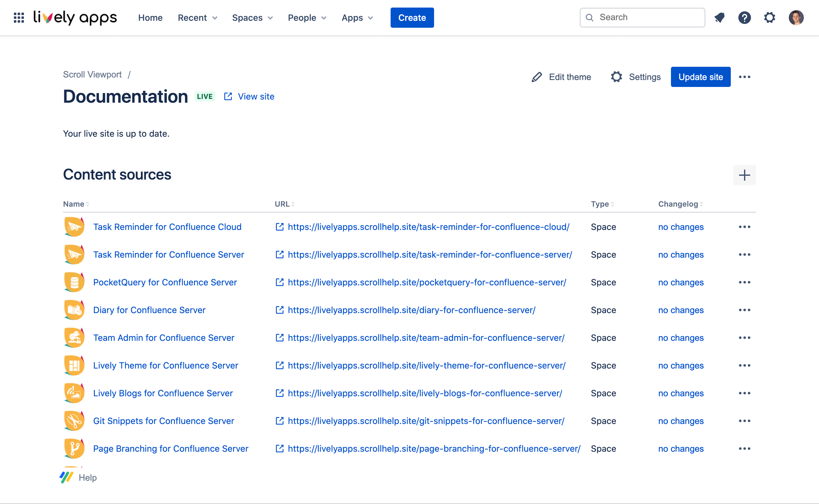Click the Diary for Confluence Server icon
Screen dimensions: 819x504
click(x=74, y=310)
